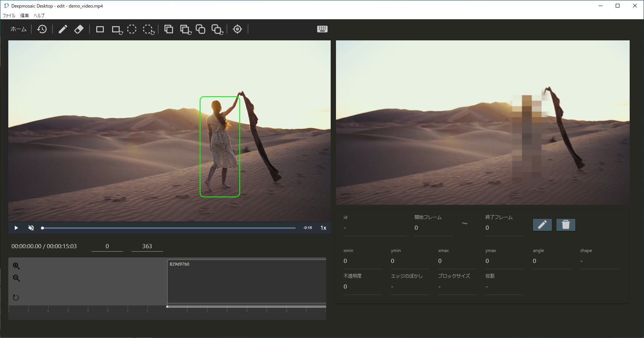Image resolution: width=644 pixels, height=338 pixels.
Task: Click the 不透明度 opacity field
Action: point(363,287)
